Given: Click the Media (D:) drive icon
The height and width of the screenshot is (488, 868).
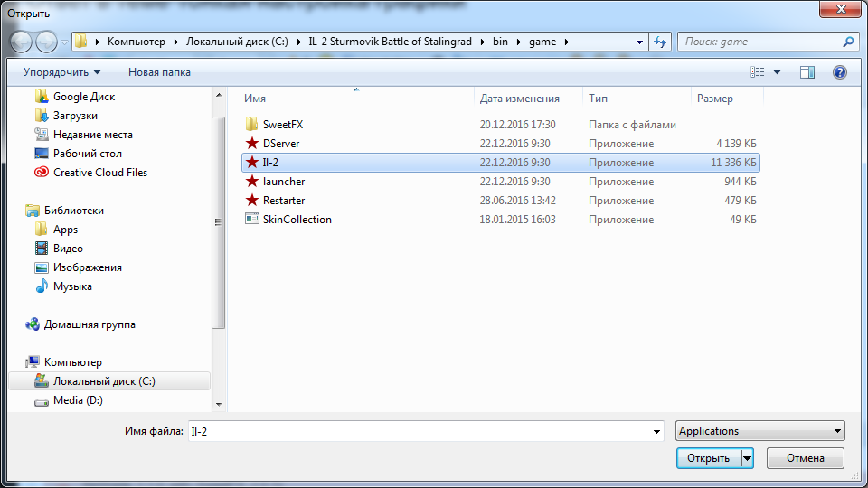Looking at the screenshot, I should click(x=41, y=401).
